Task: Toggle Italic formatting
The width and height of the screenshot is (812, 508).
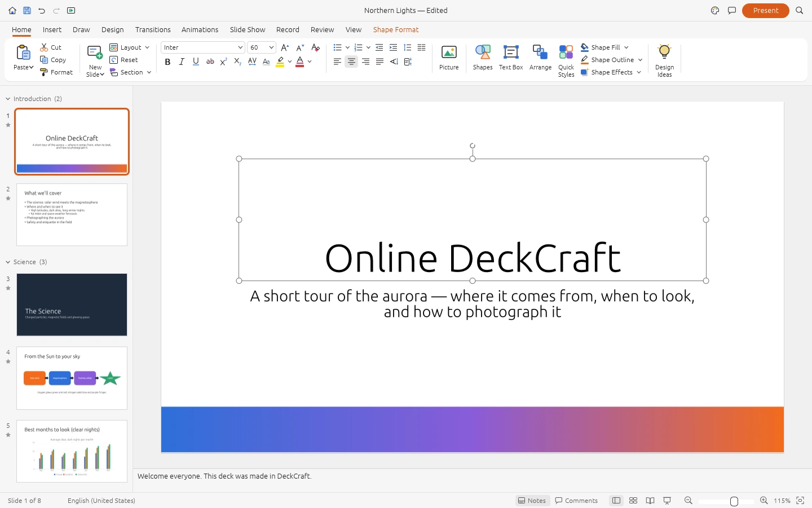Action: (x=182, y=62)
